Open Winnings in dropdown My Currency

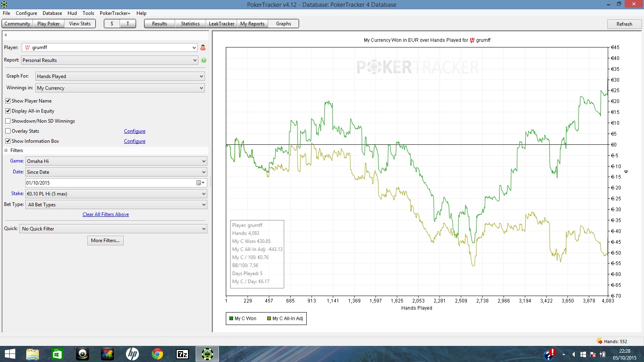pyautogui.click(x=120, y=88)
